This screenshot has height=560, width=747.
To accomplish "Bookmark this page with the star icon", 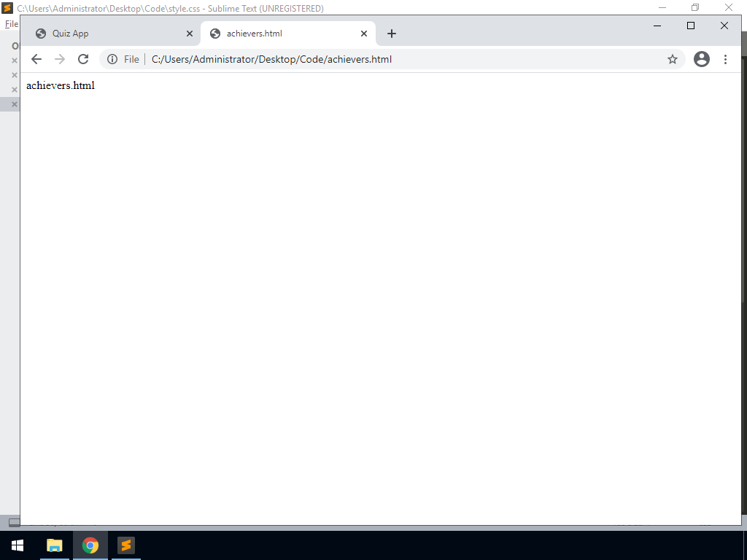I will click(672, 59).
